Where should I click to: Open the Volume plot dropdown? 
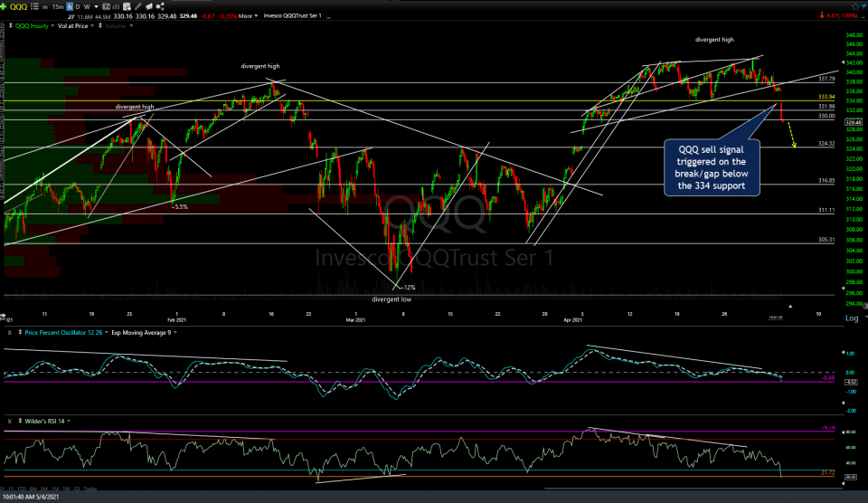click(x=131, y=25)
